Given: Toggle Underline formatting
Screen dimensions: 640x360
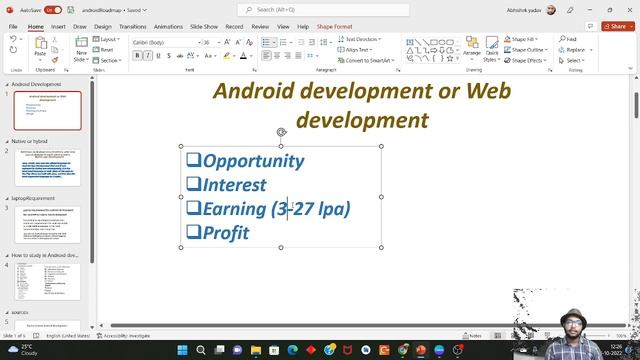Looking at the screenshot, I should (x=158, y=56).
